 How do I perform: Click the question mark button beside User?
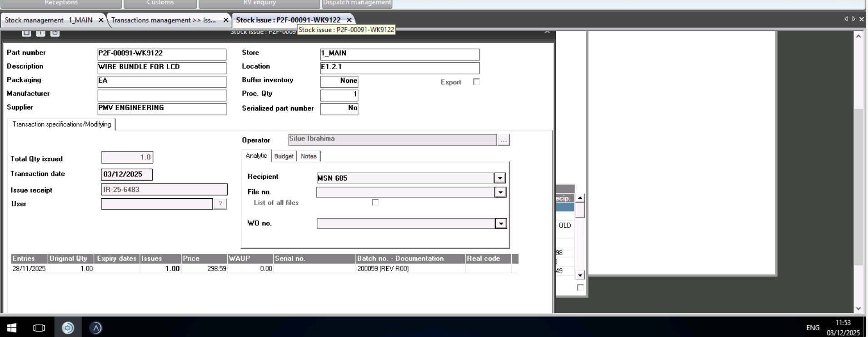pos(220,204)
